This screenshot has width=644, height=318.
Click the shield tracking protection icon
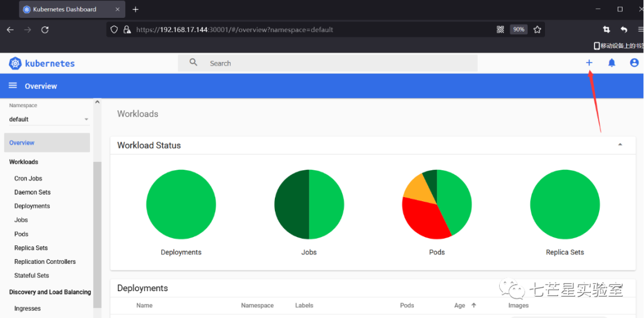click(114, 30)
